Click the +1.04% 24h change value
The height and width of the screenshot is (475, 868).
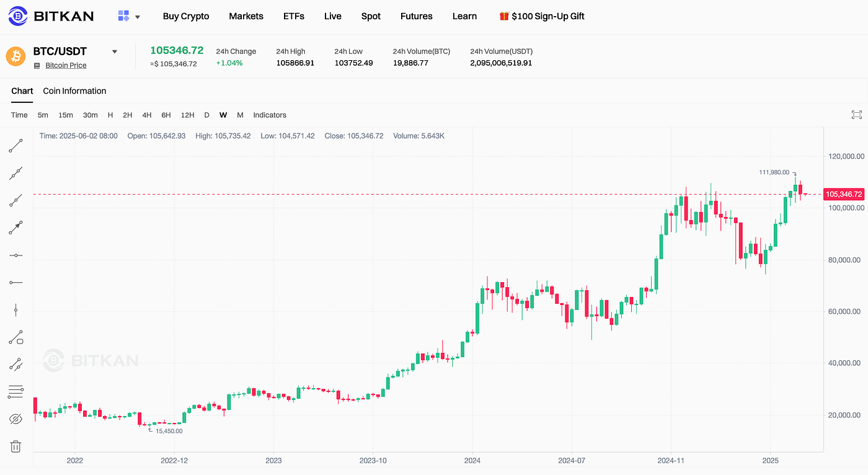[x=229, y=63]
